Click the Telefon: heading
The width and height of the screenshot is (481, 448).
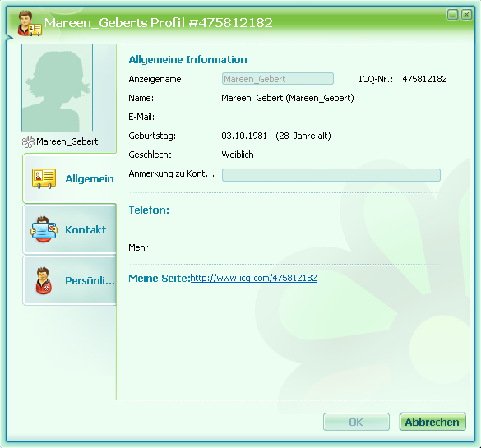click(149, 210)
